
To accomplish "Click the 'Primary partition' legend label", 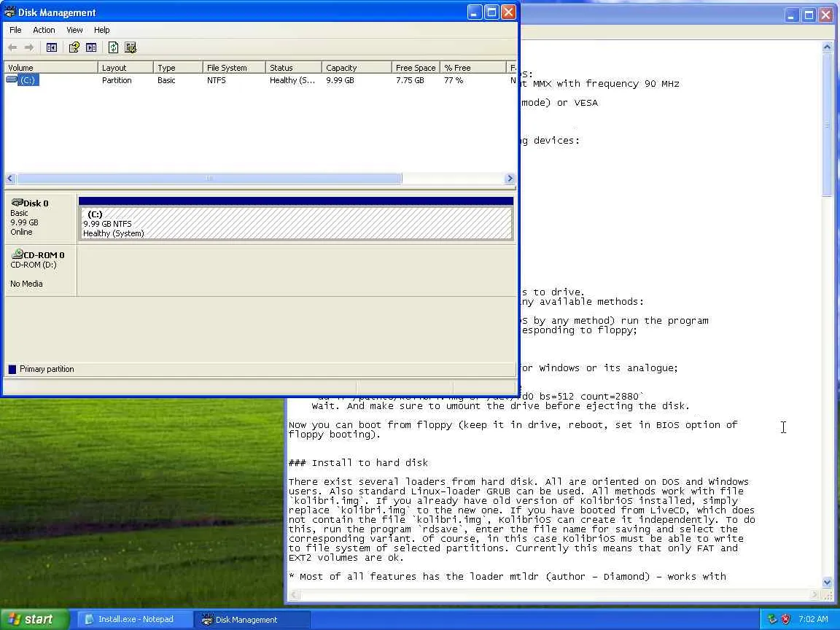I will [x=47, y=369].
